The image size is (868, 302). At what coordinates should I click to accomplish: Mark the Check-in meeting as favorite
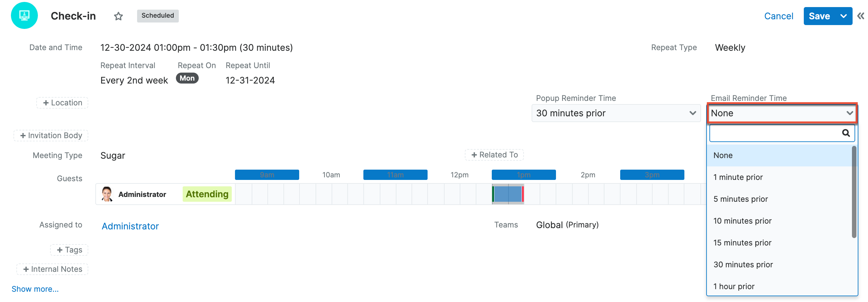point(118,16)
